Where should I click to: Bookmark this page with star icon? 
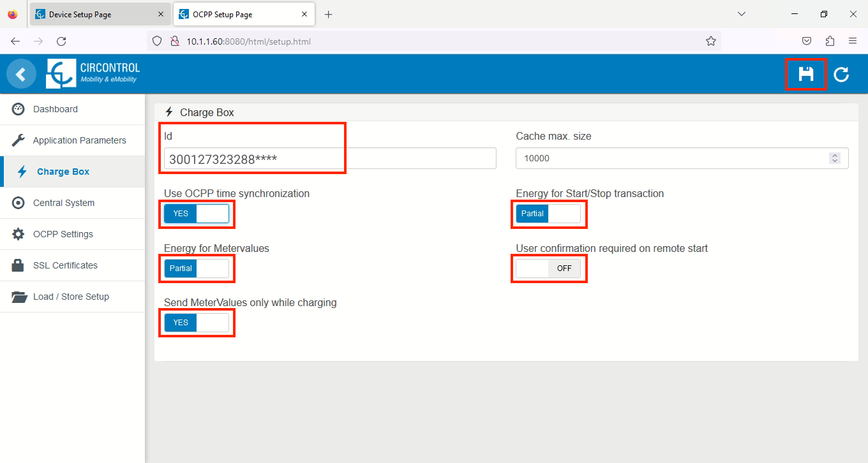point(710,41)
